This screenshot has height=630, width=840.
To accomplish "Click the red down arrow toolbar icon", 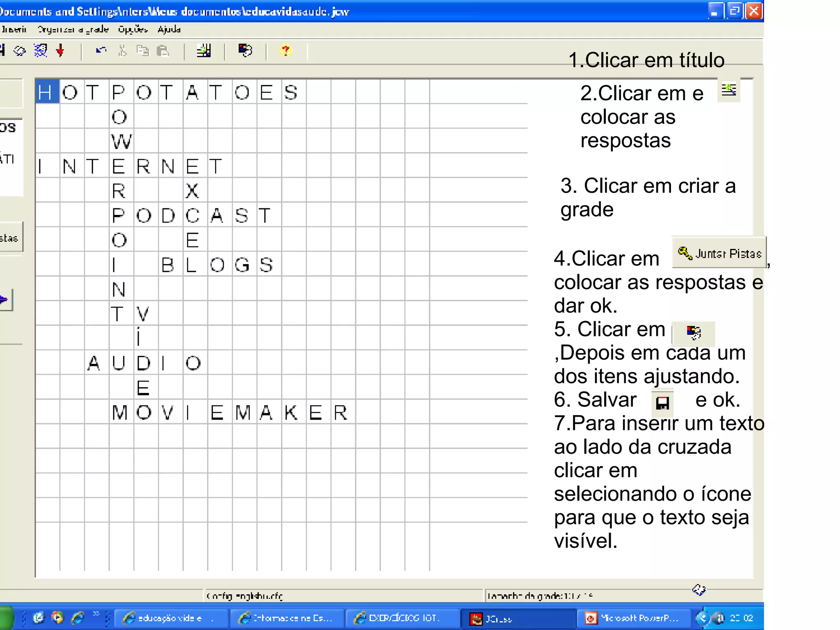I will click(x=60, y=50).
